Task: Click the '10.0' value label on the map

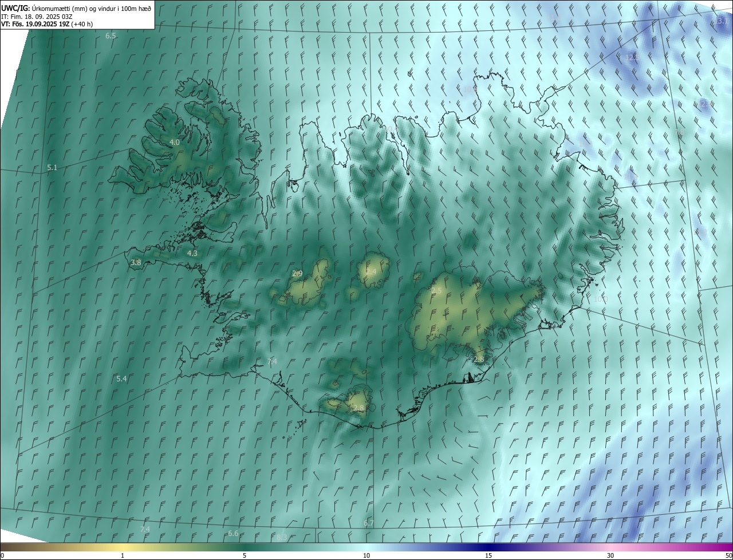Action: (x=601, y=299)
